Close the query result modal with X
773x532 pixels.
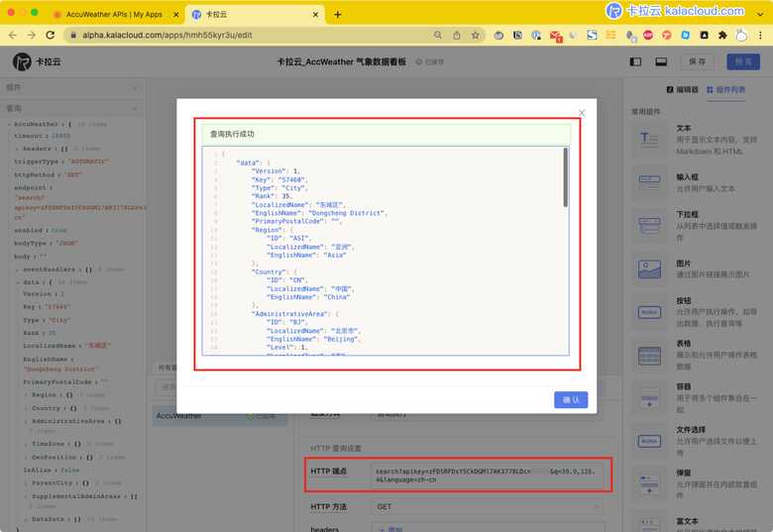(582, 113)
